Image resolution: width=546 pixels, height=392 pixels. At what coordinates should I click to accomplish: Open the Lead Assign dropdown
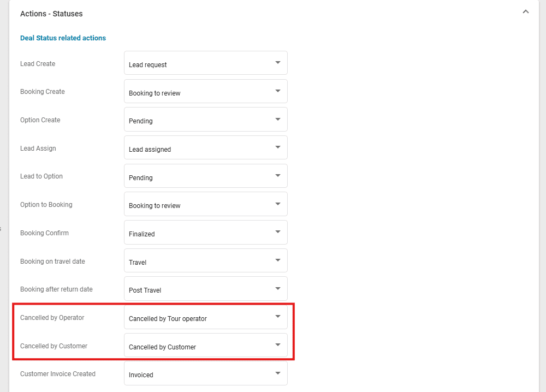tap(205, 148)
